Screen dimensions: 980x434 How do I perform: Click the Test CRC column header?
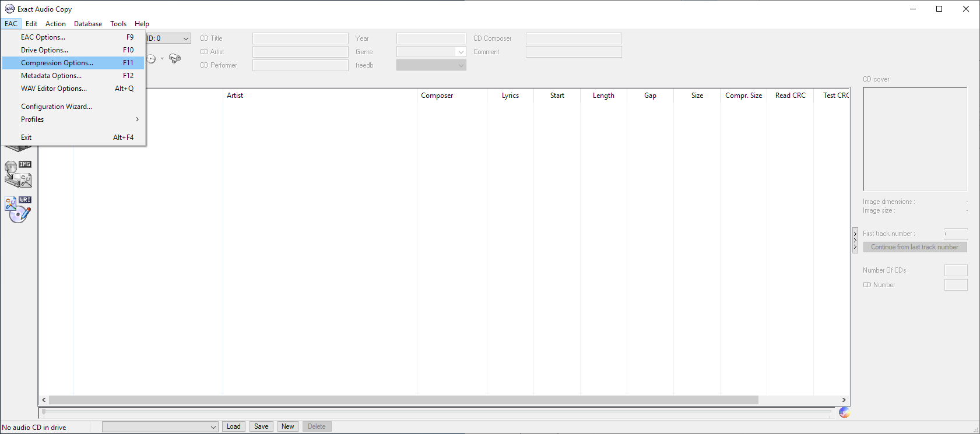click(x=832, y=96)
